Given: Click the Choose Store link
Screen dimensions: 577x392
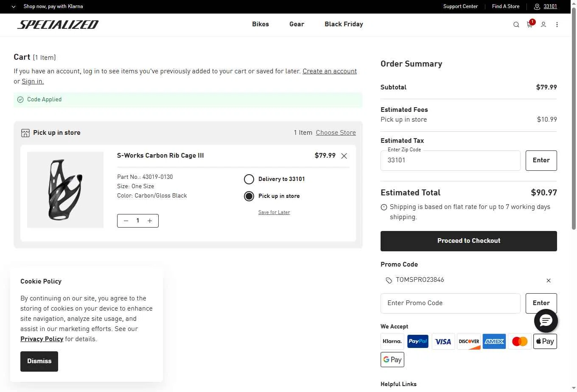Looking at the screenshot, I should pos(336,133).
